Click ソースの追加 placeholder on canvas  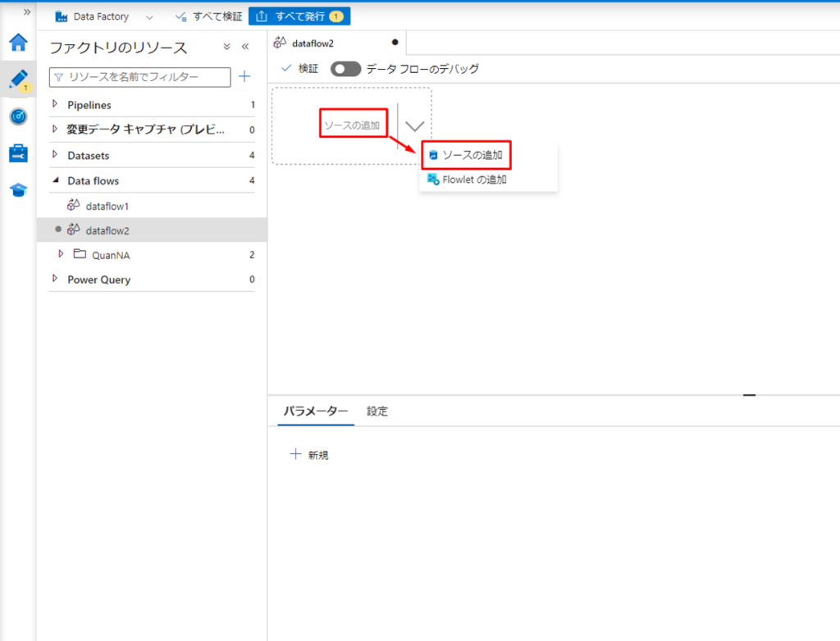[353, 125]
